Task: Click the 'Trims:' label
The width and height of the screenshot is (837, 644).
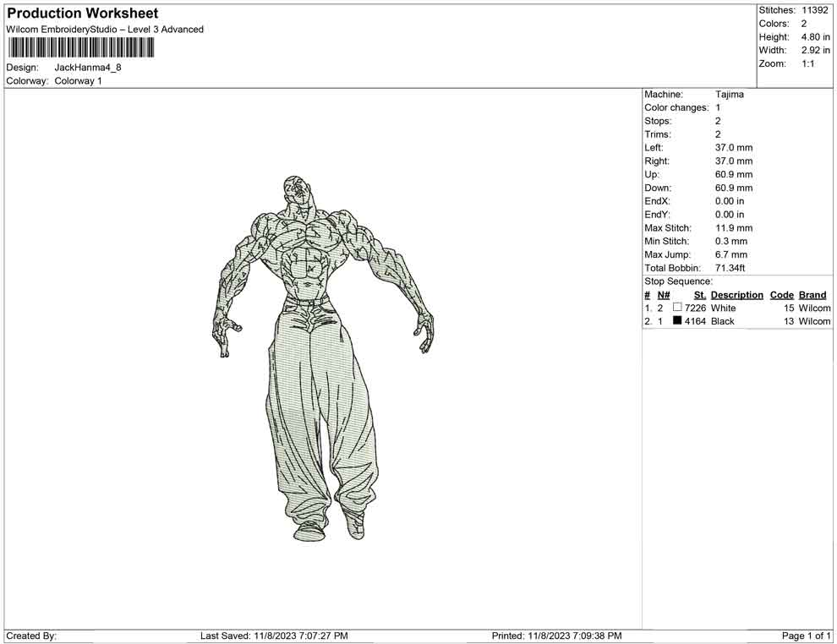Action: point(658,134)
